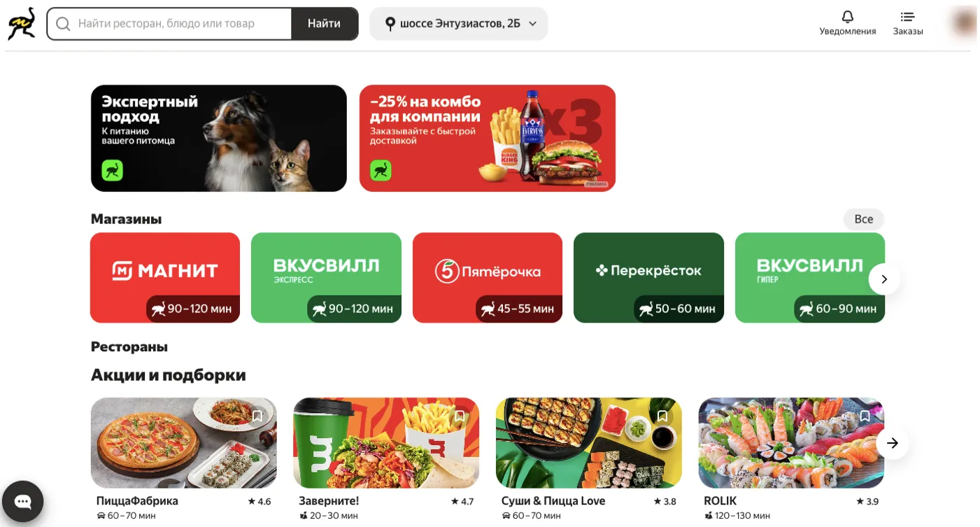Open the Notifications bell icon
This screenshot has width=980, height=527.
coord(848,16)
